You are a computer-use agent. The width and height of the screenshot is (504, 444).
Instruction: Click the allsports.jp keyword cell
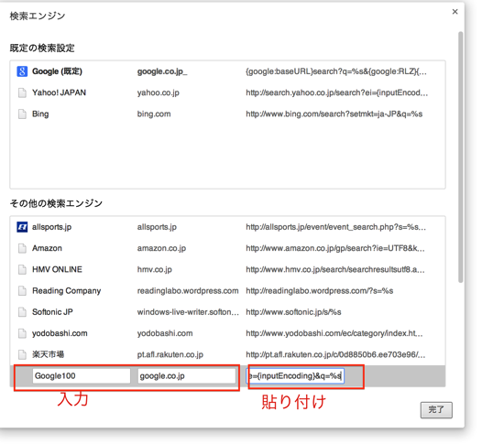157,227
